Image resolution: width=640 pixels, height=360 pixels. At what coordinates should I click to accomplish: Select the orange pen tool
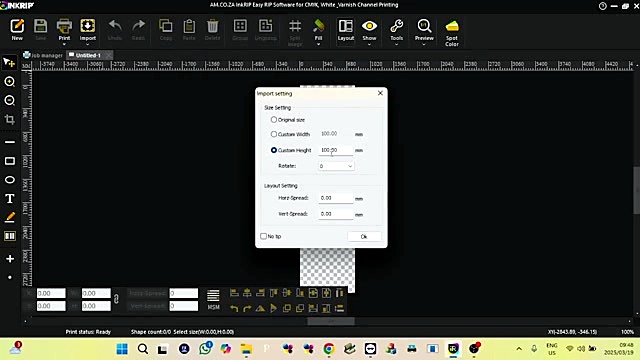(x=10, y=218)
